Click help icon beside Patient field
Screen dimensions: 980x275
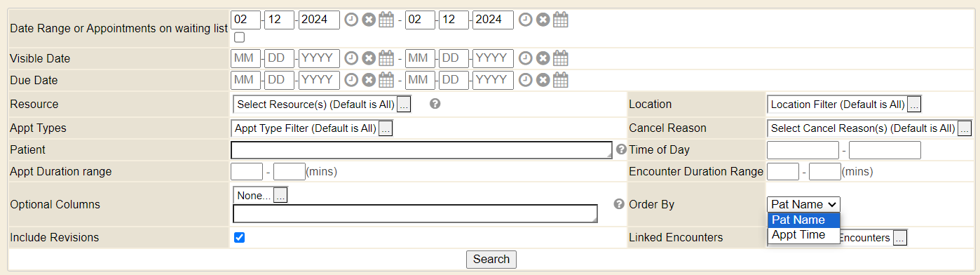[620, 149]
